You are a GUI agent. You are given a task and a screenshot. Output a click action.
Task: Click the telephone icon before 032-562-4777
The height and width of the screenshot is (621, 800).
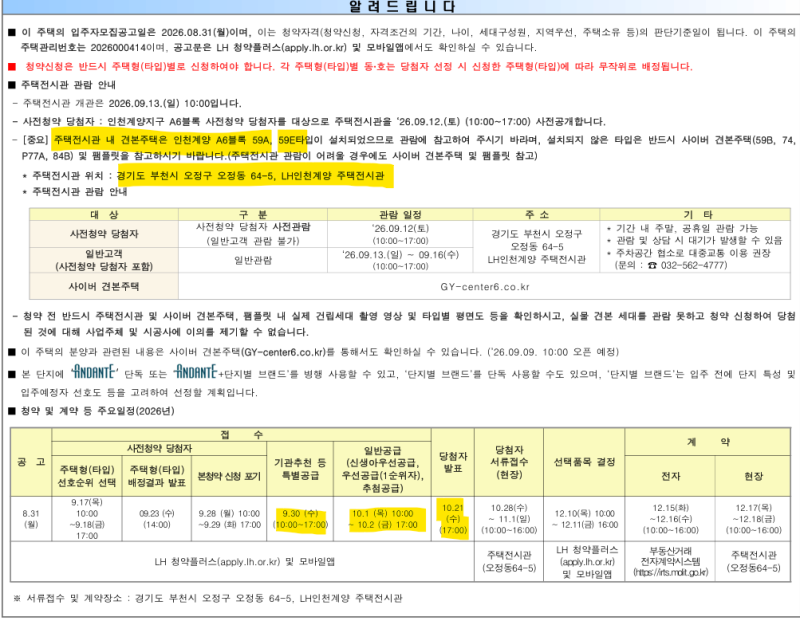click(652, 265)
